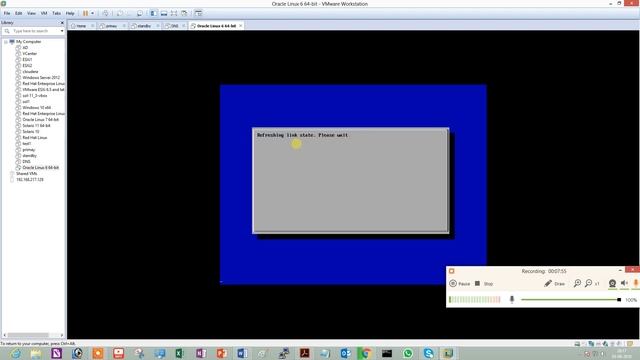
Task: Select the AD virtual machine
Action: point(25,48)
